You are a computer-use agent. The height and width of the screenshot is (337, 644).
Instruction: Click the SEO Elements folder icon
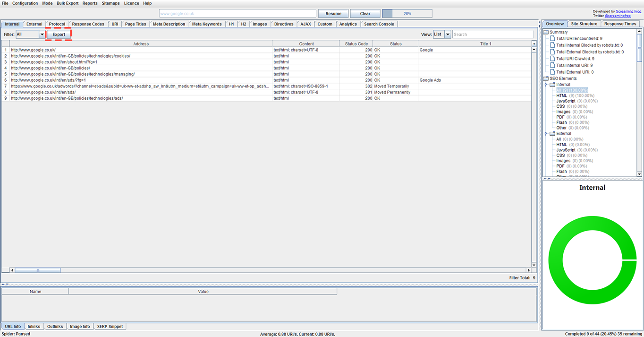coord(546,78)
